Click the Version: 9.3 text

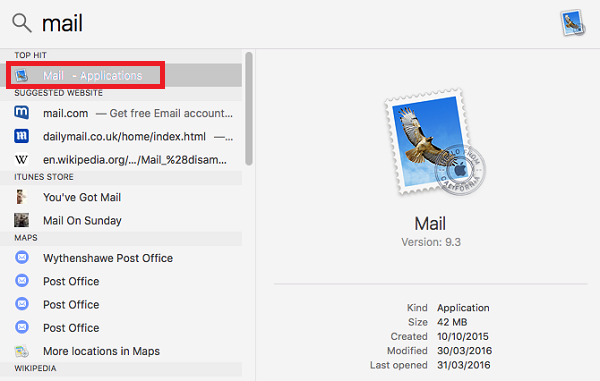tap(431, 242)
